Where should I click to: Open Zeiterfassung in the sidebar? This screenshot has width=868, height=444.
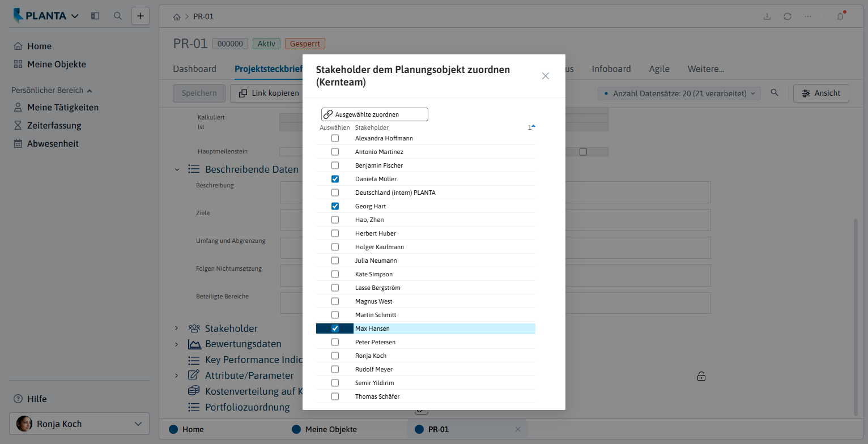click(48, 125)
